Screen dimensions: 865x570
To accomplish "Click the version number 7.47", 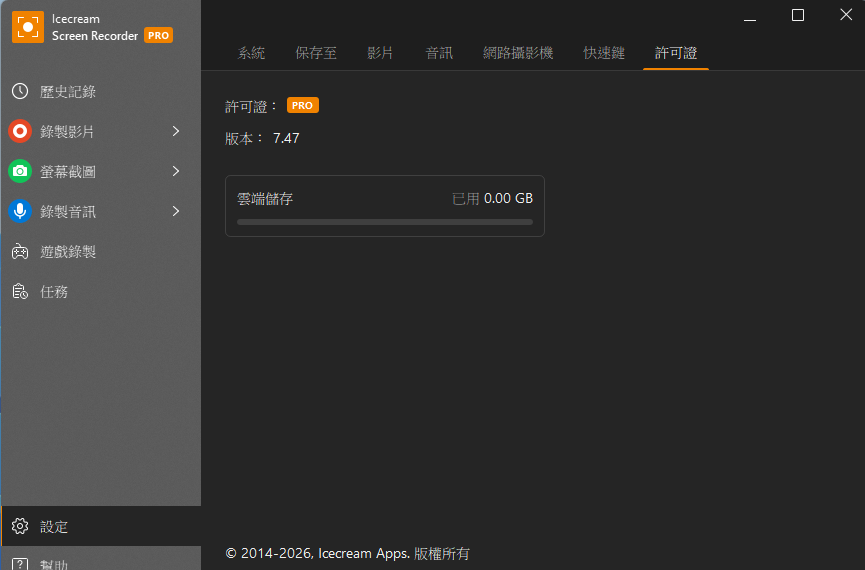I will (x=286, y=138).
